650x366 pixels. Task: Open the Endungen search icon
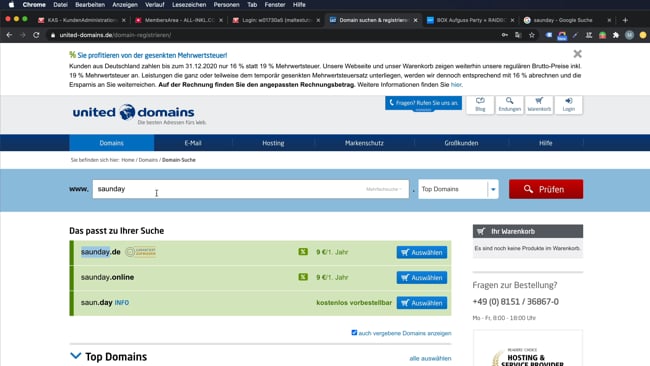509,104
